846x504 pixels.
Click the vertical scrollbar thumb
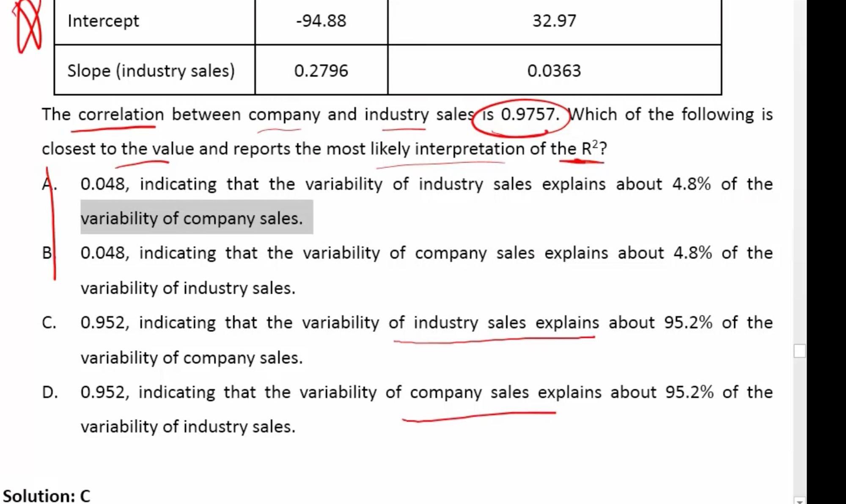[x=799, y=351]
